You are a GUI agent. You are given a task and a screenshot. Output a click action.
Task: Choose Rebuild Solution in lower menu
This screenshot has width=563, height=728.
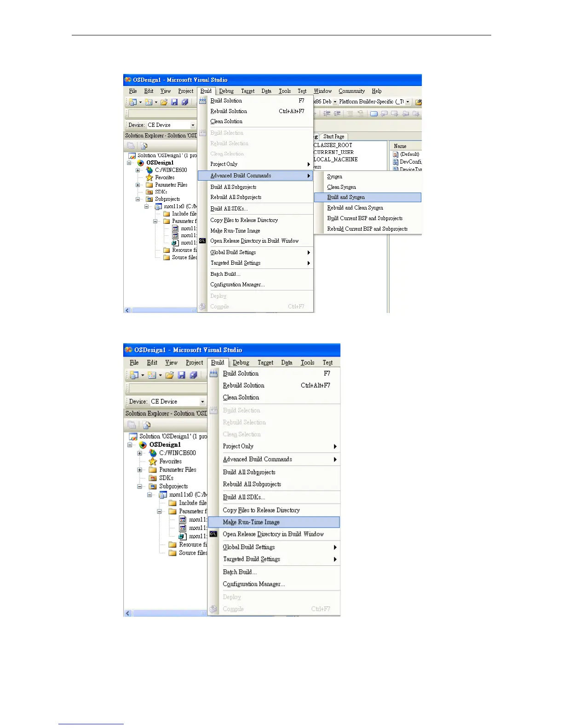tap(243, 386)
